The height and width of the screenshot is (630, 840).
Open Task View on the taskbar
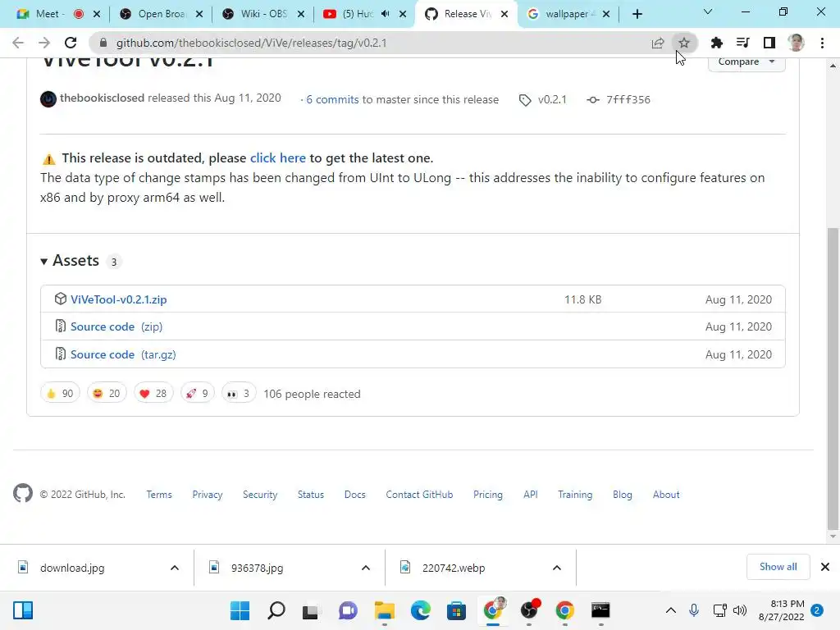[312, 610]
